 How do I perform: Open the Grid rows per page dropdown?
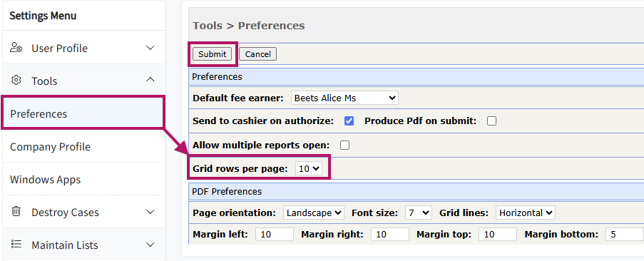(309, 168)
